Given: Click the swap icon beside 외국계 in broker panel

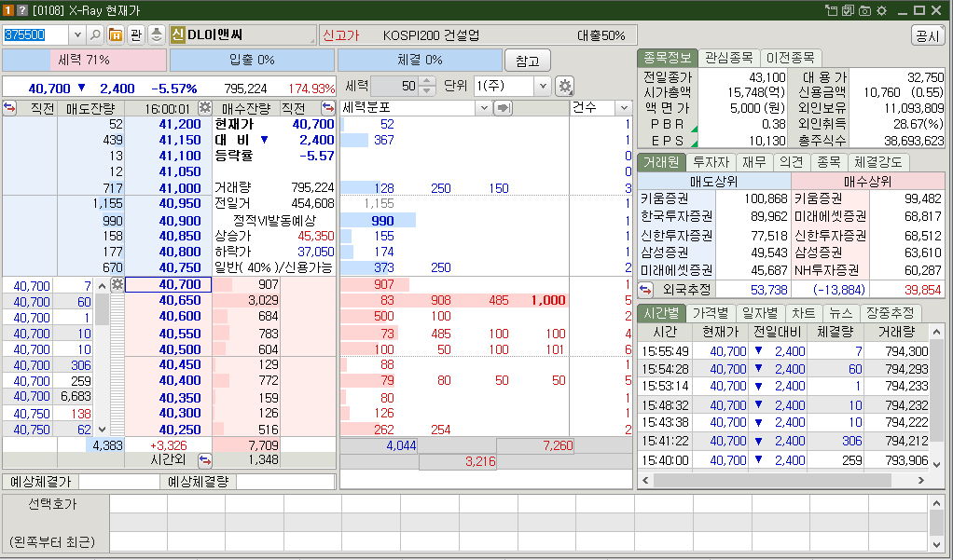Looking at the screenshot, I should point(644,290).
